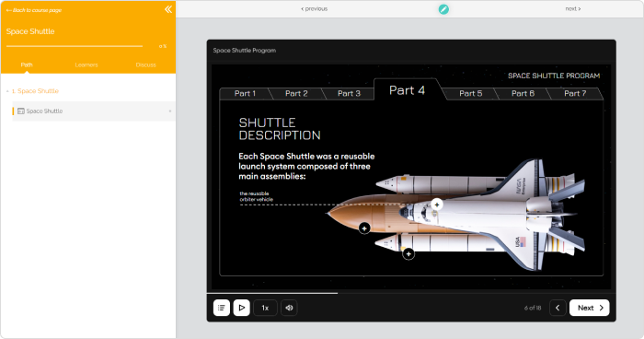Collapse the sidebar with the double chevron
This screenshot has height=339, width=644.
[x=168, y=9]
